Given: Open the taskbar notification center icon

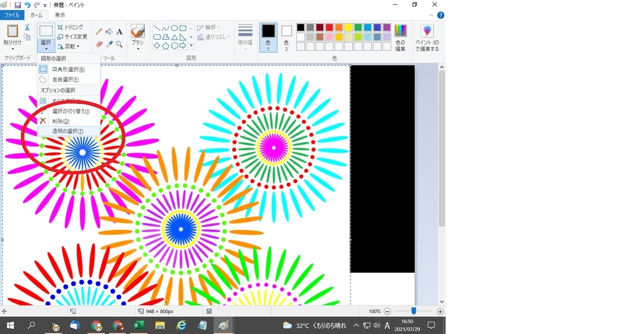Looking at the screenshot, I should click(431, 325).
